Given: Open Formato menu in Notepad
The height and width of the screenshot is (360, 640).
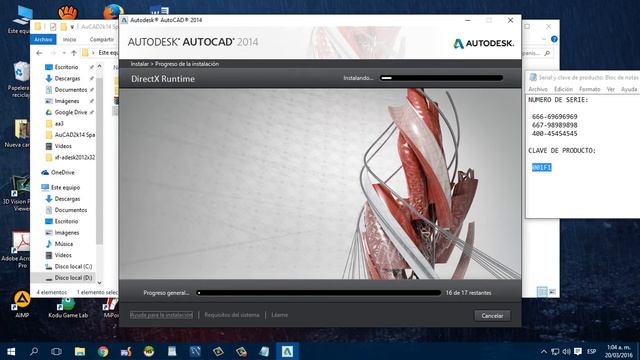Looking at the screenshot, I should click(590, 89).
